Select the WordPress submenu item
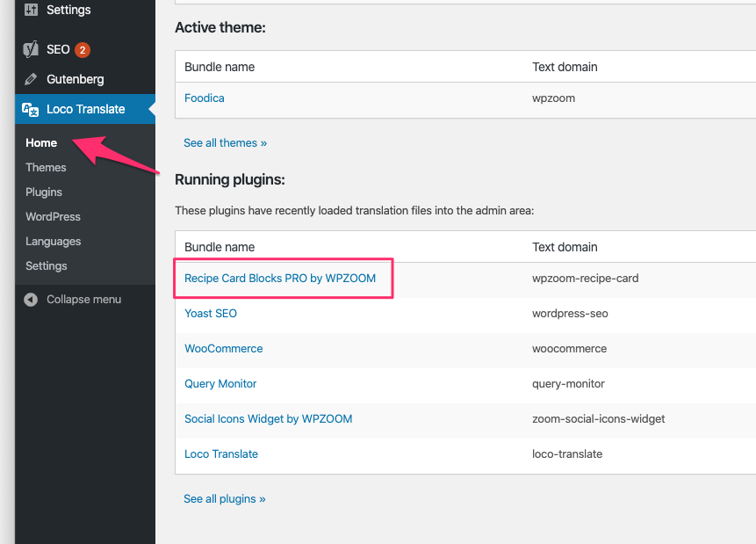The width and height of the screenshot is (756, 544). click(53, 217)
